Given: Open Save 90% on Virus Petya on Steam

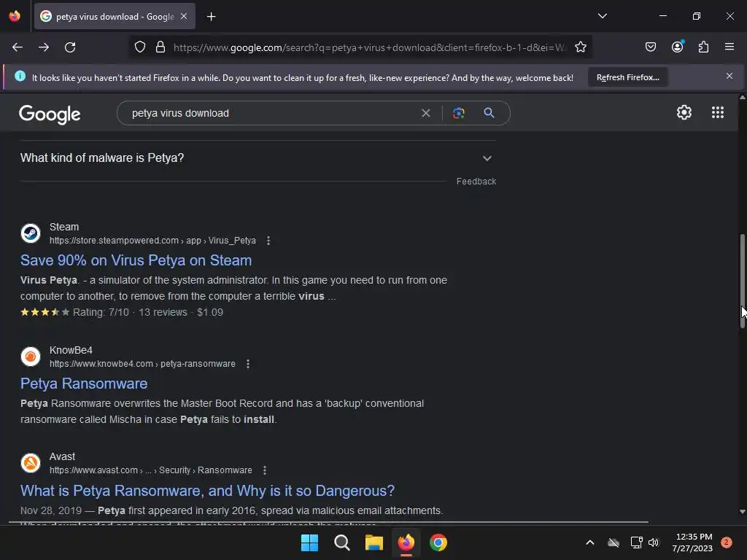Looking at the screenshot, I should [136, 260].
